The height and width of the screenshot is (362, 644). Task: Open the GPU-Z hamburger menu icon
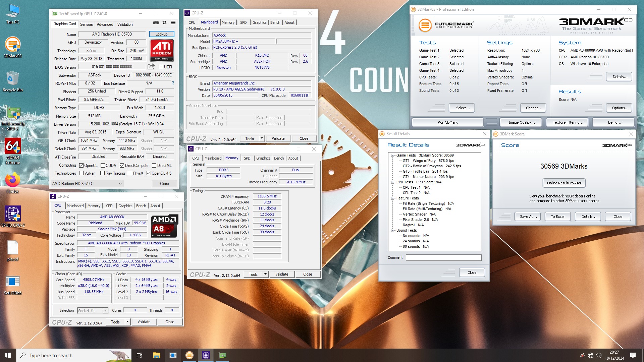(173, 22)
